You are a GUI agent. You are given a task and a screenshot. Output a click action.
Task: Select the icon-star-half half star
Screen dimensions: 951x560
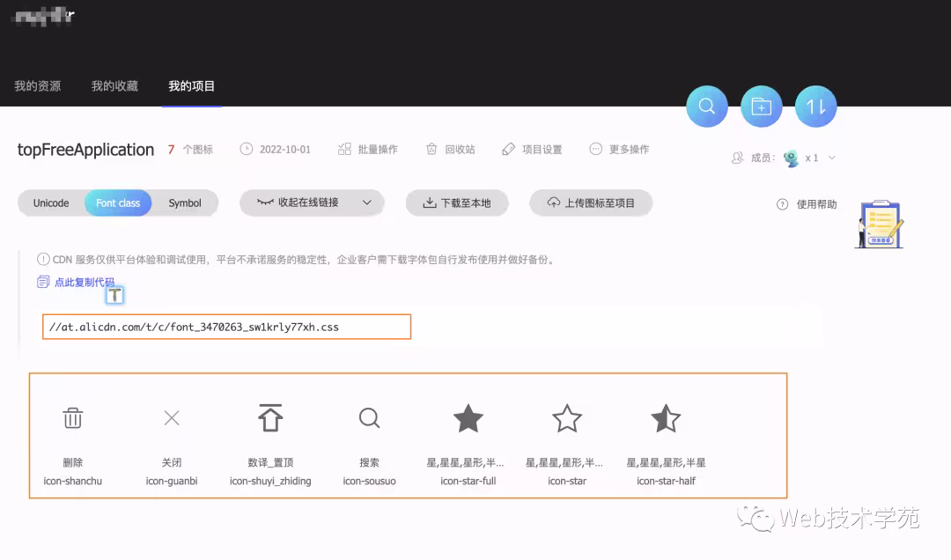click(666, 418)
